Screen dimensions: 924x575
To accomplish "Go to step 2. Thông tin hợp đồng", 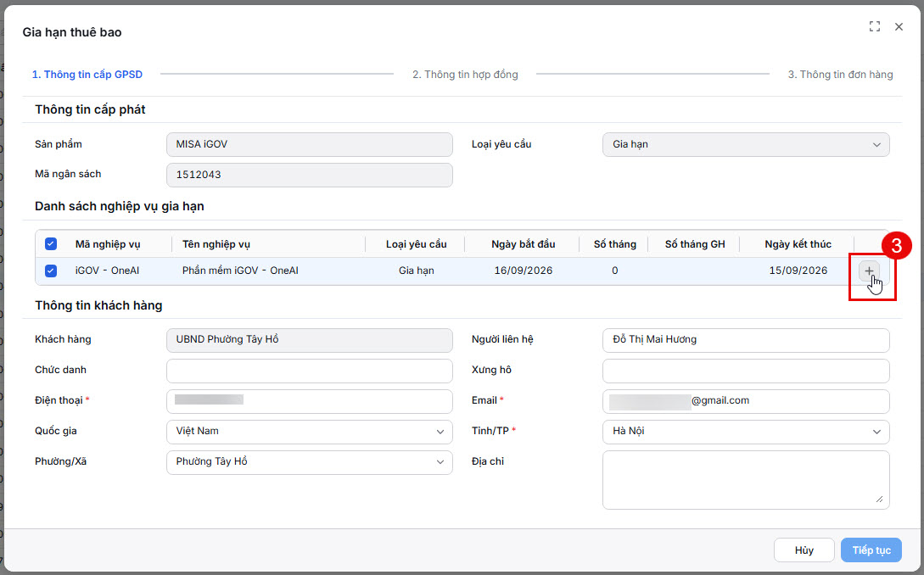I will [x=465, y=75].
